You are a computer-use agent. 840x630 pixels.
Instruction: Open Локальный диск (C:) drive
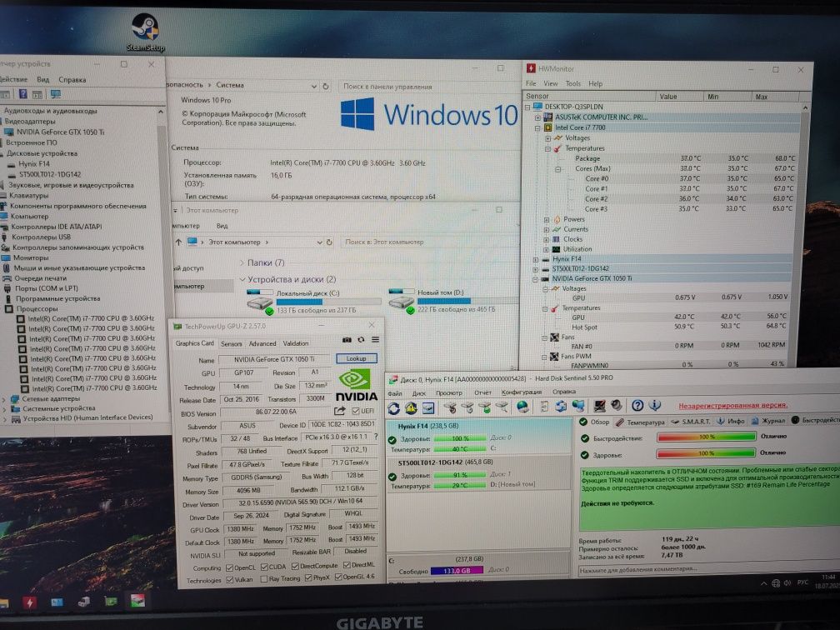(313, 302)
